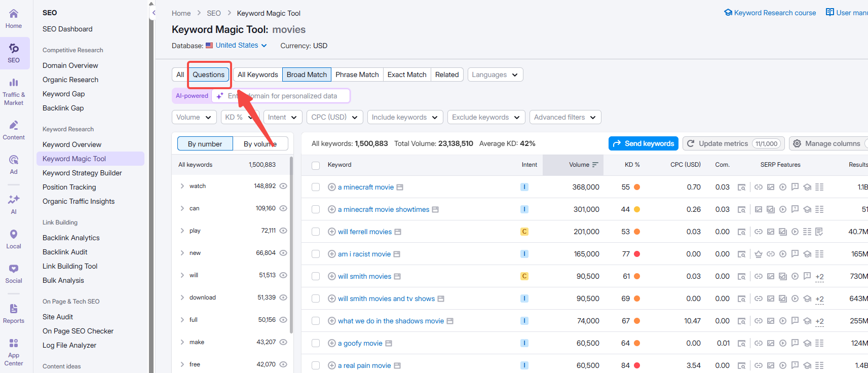
Task: Select the All Keywords tab
Action: (258, 74)
